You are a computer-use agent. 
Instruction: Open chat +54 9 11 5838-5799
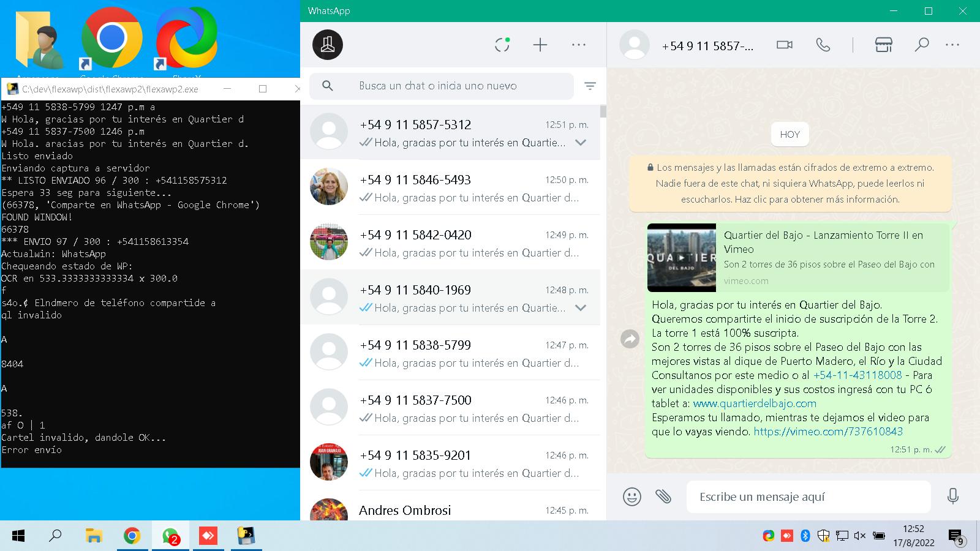(x=450, y=353)
